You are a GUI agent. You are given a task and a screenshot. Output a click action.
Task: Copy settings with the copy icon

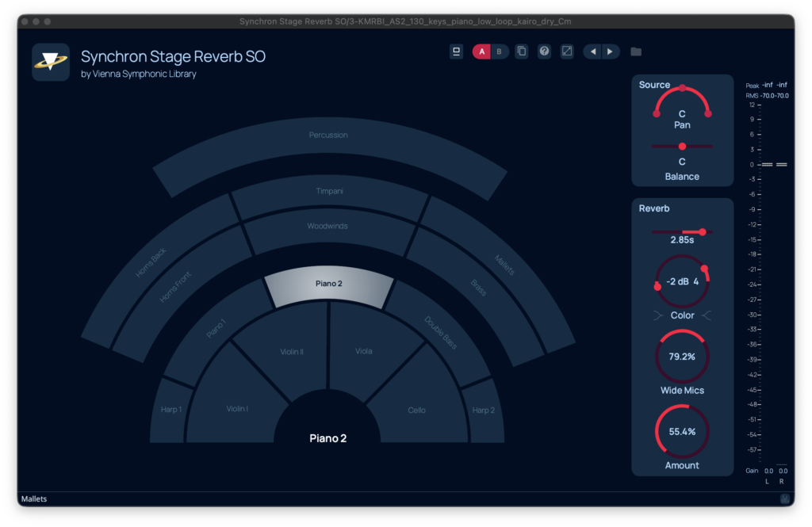522,52
